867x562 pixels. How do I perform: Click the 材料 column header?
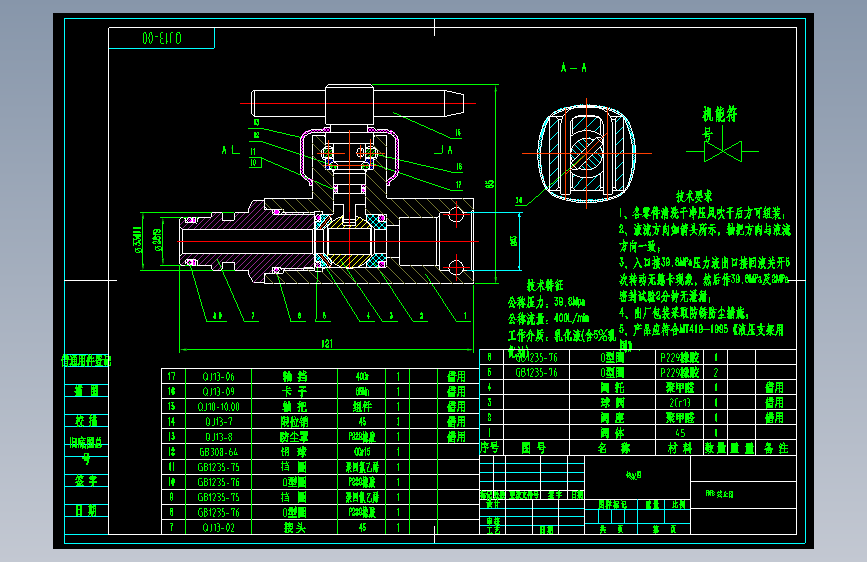click(x=680, y=448)
